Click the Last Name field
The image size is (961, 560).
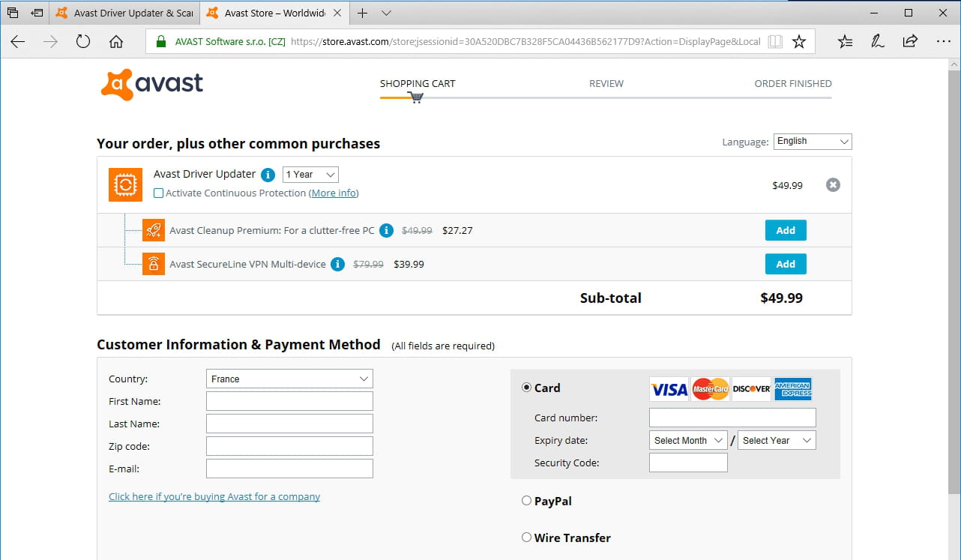tap(289, 424)
